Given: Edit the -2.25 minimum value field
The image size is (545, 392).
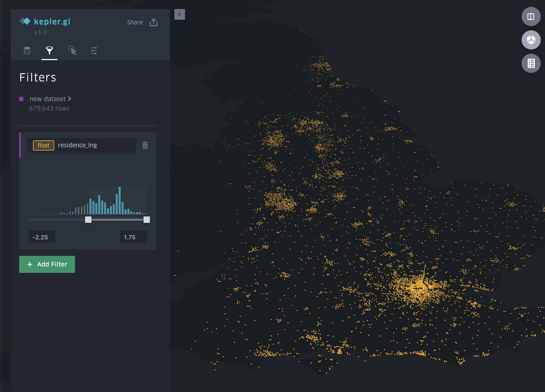Looking at the screenshot, I should [41, 237].
